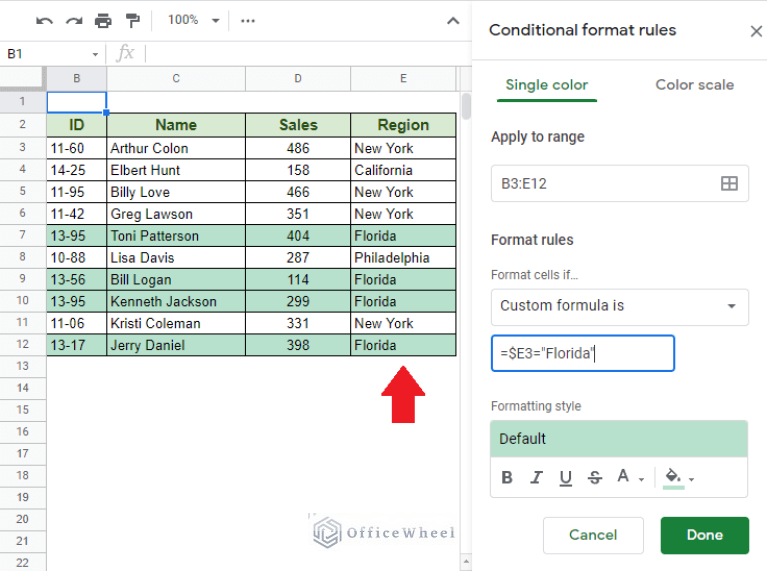Screen dimensions: 767x571
Task: Click the Cancel button
Action: [x=593, y=535]
